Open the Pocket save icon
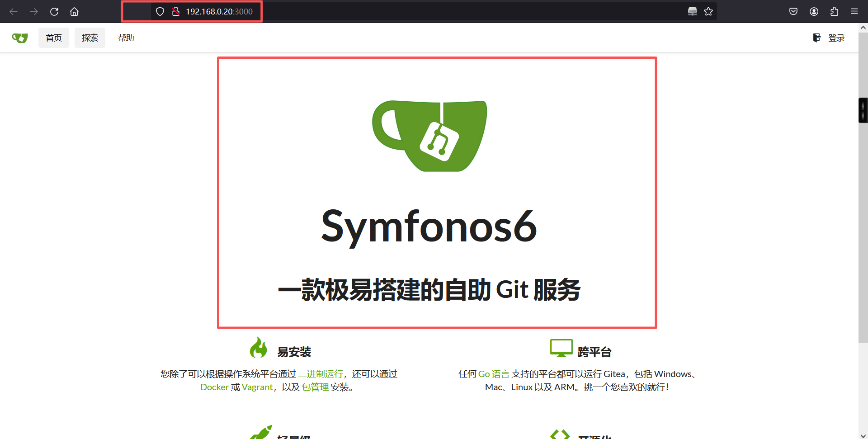Screen dimensions: 868x439 click(x=793, y=12)
